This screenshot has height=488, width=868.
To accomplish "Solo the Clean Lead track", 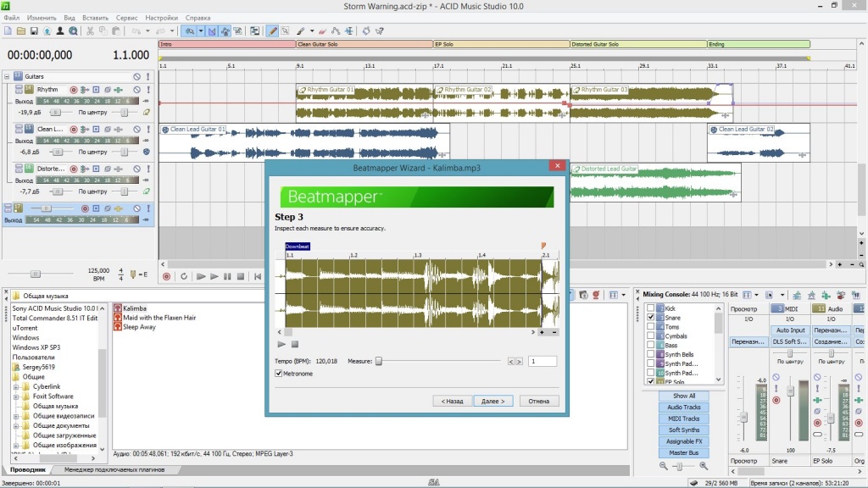I will pos(147,129).
